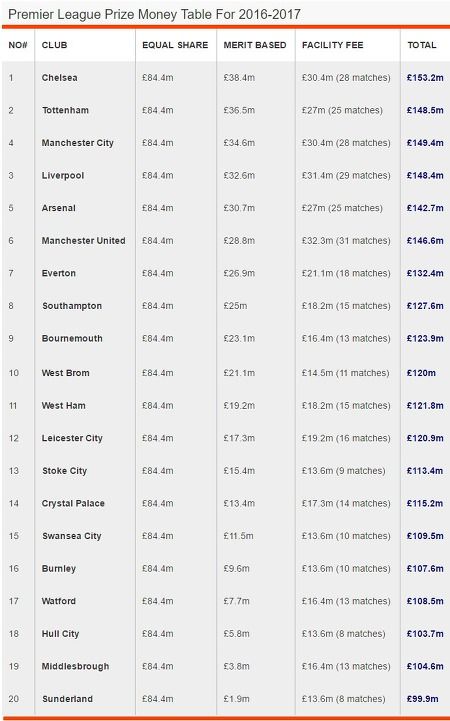The width and height of the screenshot is (450, 721).
Task: Select Chelsea's £153.2m total value
Action: pyautogui.click(x=425, y=78)
